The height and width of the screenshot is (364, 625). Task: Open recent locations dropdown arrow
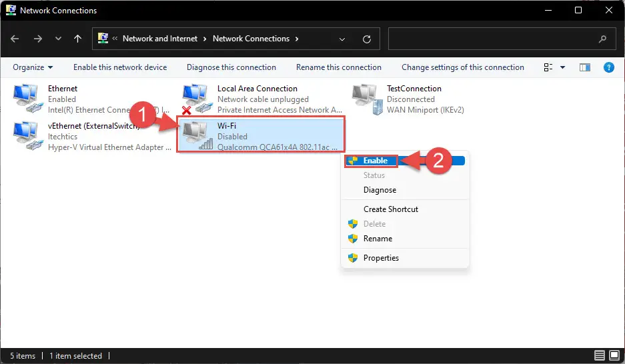click(58, 39)
